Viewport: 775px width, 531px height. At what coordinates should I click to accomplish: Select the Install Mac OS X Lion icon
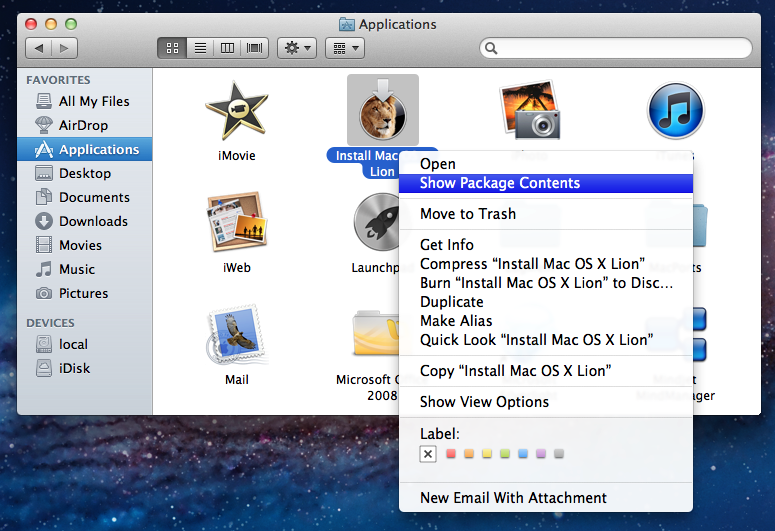tap(383, 110)
